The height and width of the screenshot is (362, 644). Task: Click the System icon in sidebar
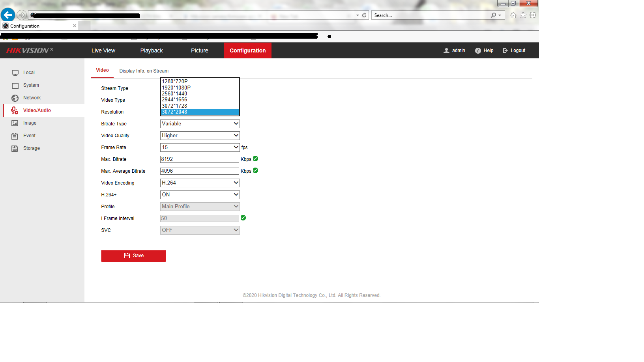click(x=15, y=86)
